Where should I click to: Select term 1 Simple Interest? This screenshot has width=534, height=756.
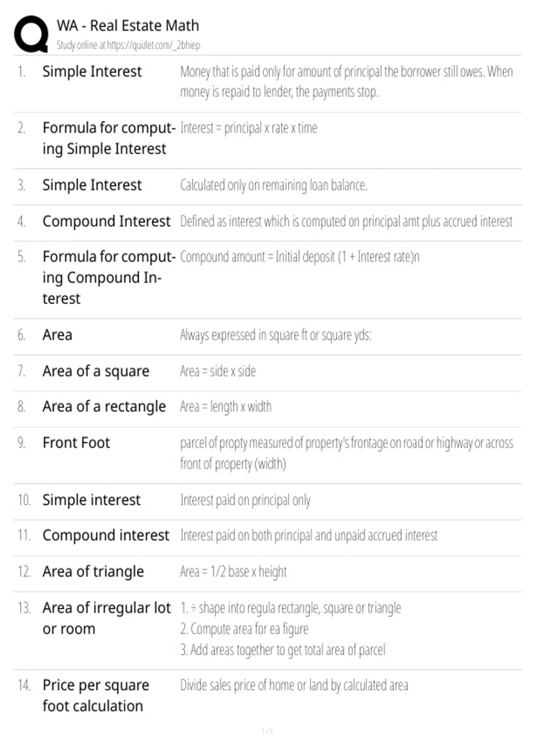92,72
